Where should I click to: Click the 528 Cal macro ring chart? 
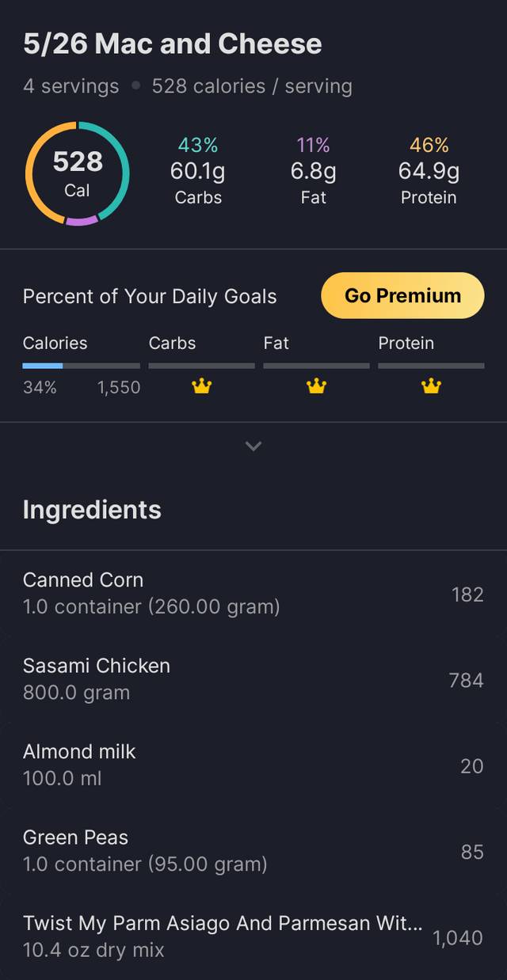[77, 174]
